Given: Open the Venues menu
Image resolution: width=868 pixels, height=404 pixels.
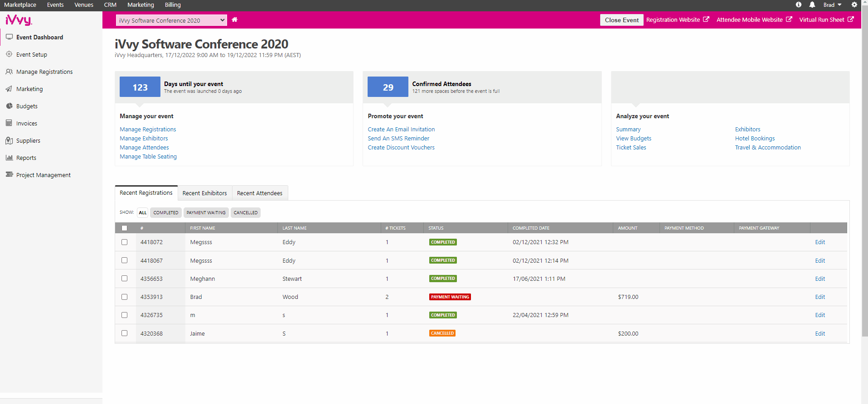Looking at the screenshot, I should pyautogui.click(x=84, y=5).
